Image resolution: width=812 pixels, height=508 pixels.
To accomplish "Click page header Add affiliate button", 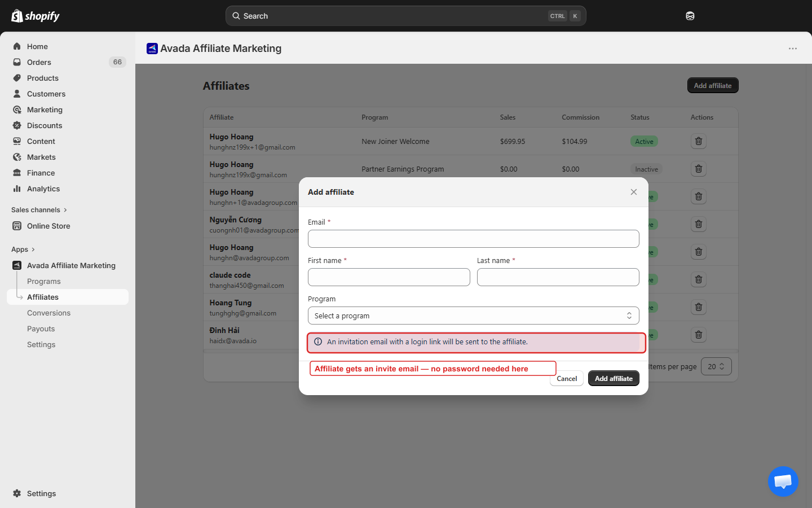I will coord(713,85).
